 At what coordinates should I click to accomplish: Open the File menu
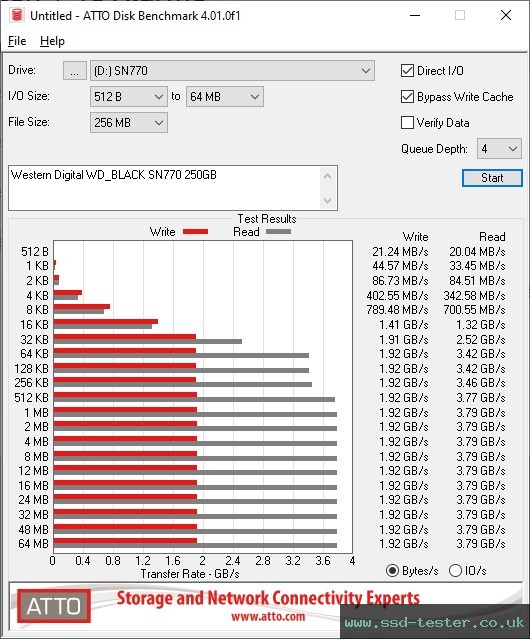17,41
